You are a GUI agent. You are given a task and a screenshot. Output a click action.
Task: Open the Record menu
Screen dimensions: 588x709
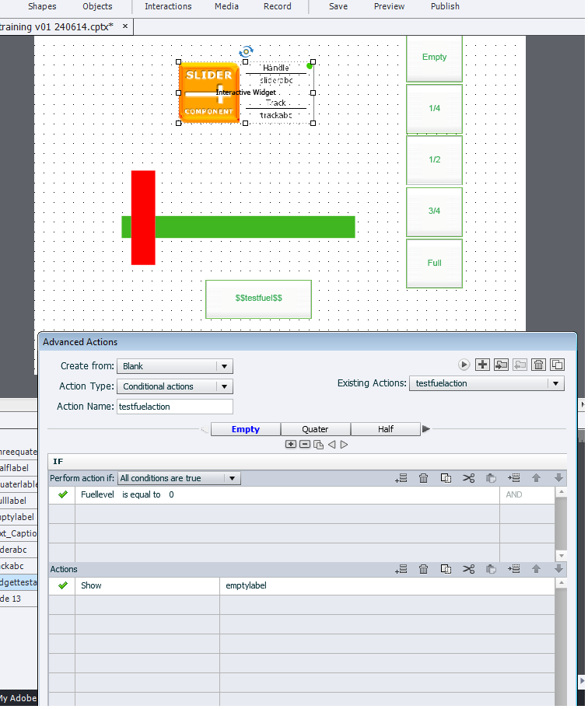(x=278, y=6)
